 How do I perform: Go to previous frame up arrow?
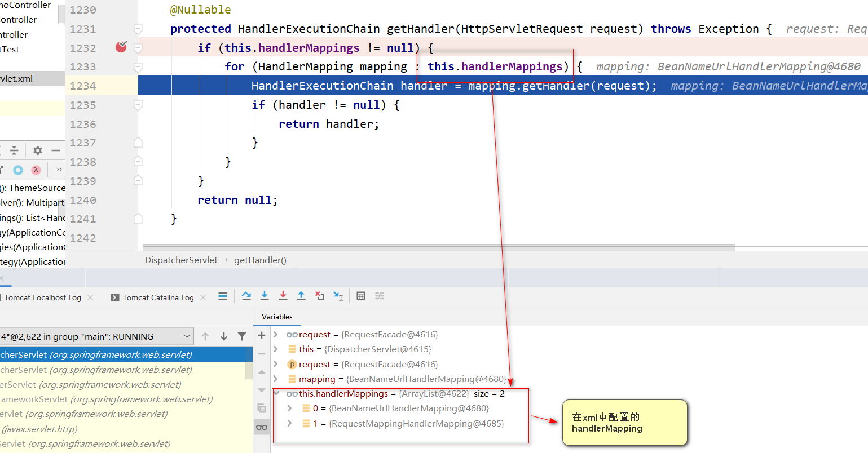click(205, 336)
